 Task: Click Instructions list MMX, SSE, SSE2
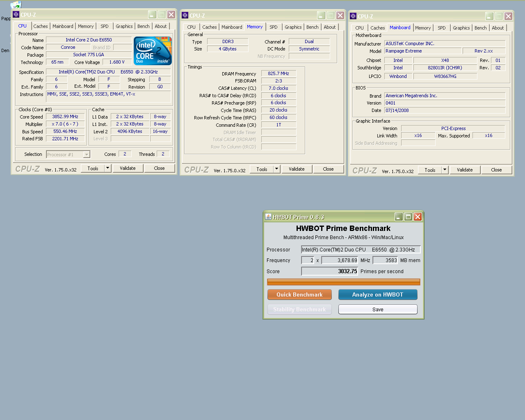point(109,96)
